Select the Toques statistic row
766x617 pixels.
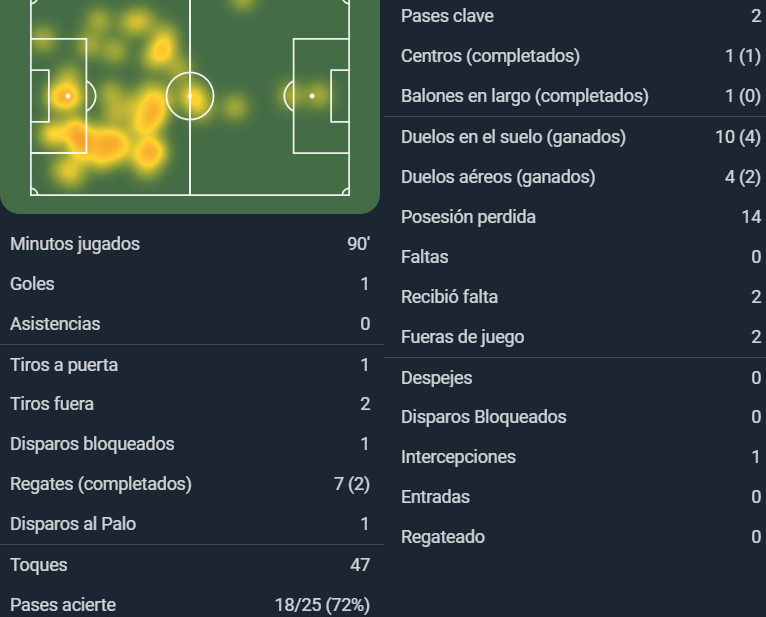(x=190, y=565)
